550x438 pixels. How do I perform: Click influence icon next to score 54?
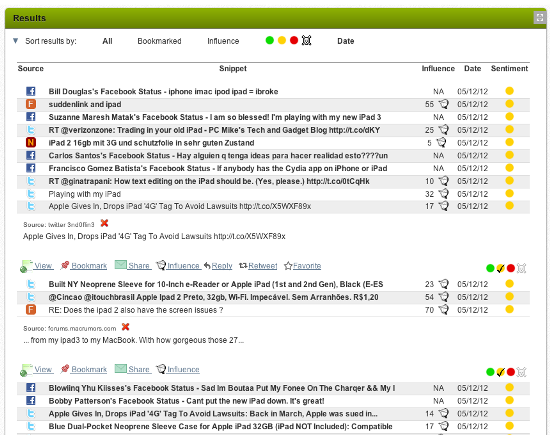(444, 297)
